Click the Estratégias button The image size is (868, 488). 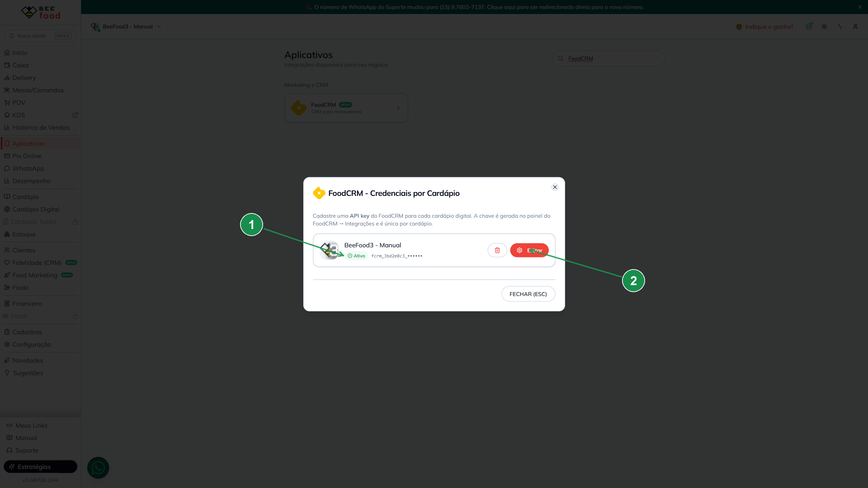pos(41,467)
